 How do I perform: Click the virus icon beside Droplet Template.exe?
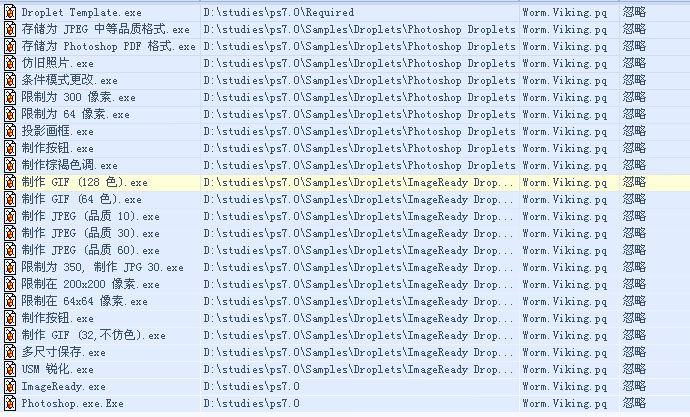10,12
